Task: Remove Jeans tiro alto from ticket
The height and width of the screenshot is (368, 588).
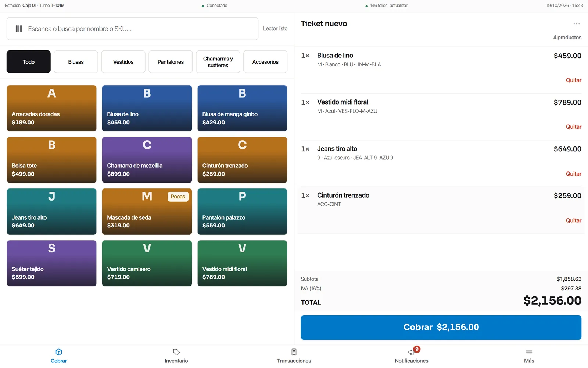Action: [573, 174]
